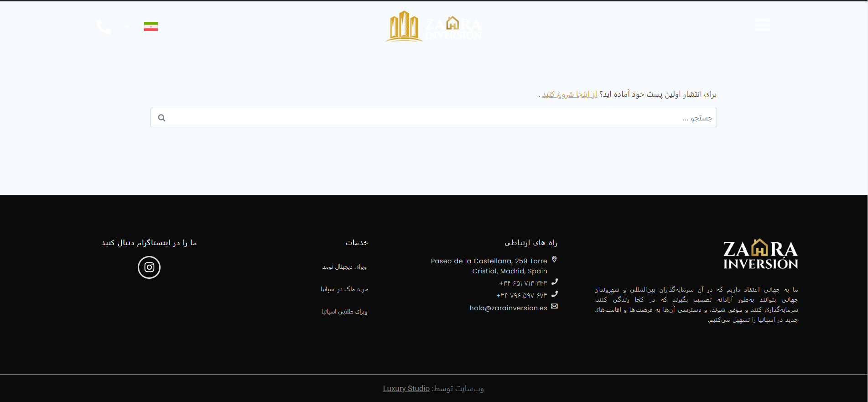Open the Luxury Studio credit link

click(406, 388)
